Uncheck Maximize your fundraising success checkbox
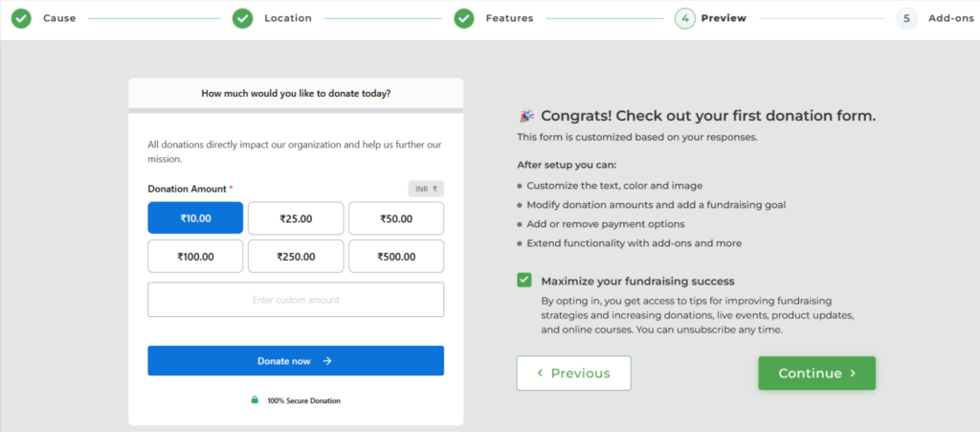The height and width of the screenshot is (432, 980). [x=524, y=280]
